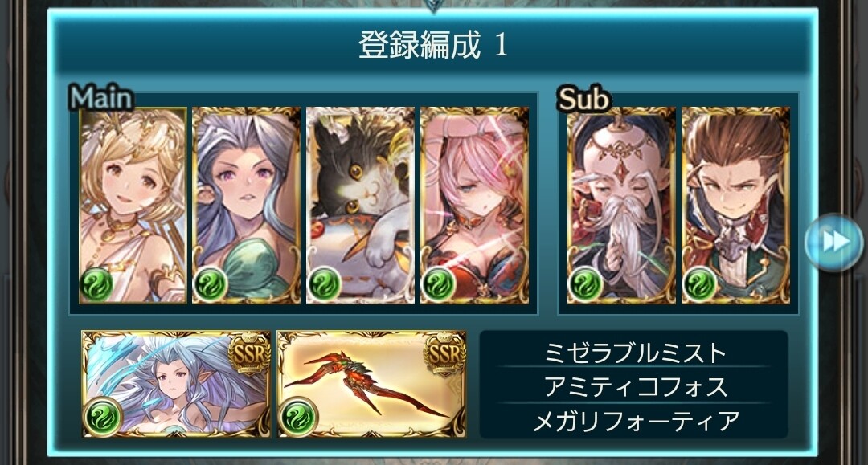Select the pink-haired character portrait
The width and height of the screenshot is (868, 465).
474,206
